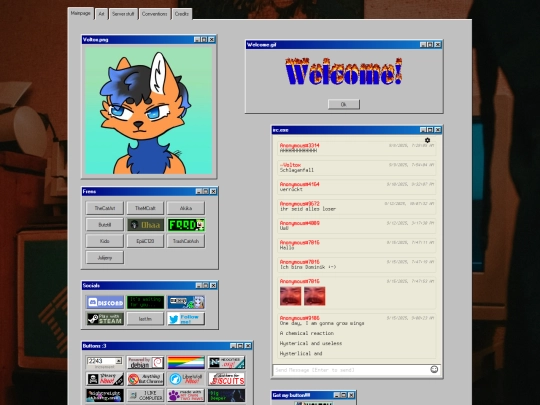The width and height of the screenshot is (540, 405).
Task: Click the first red face image in chat
Action: pyautogui.click(x=290, y=296)
